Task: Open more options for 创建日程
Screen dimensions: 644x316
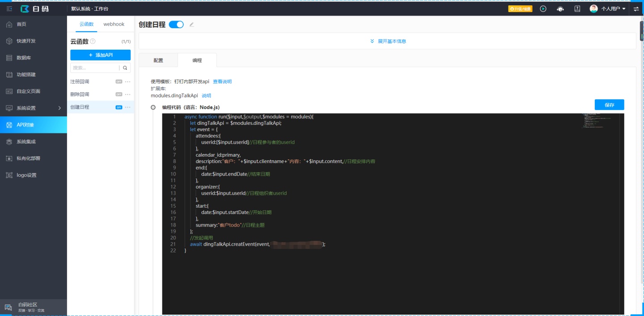Action: [x=128, y=107]
